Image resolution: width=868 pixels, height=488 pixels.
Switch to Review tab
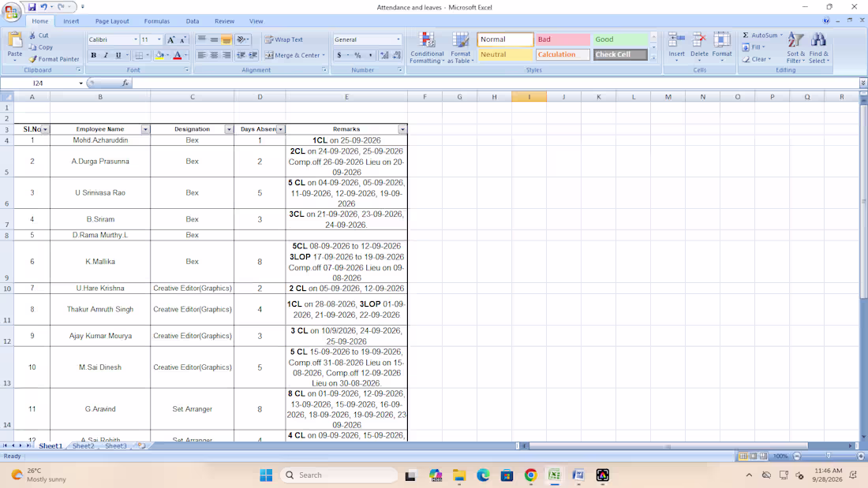click(224, 21)
